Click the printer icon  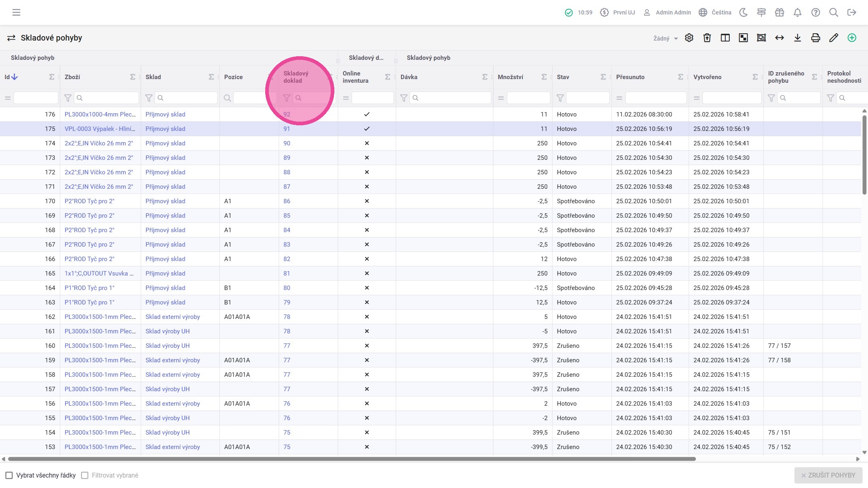click(816, 38)
